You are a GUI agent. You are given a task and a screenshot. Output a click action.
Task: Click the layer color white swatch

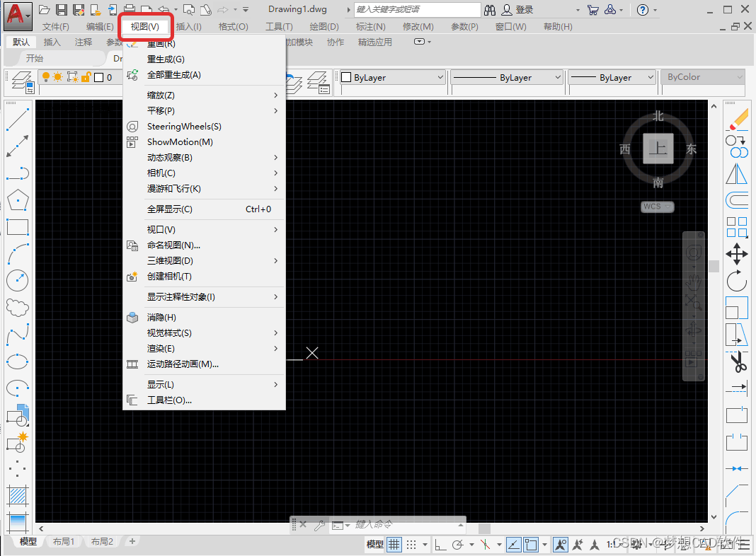tap(99, 78)
